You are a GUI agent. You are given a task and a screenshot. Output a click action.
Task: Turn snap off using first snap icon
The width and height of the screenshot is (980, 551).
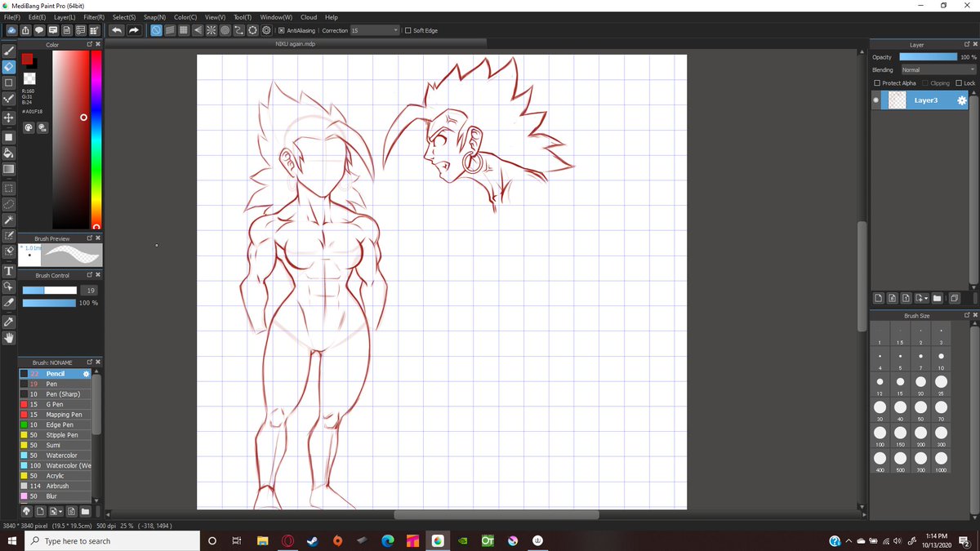(x=156, y=30)
